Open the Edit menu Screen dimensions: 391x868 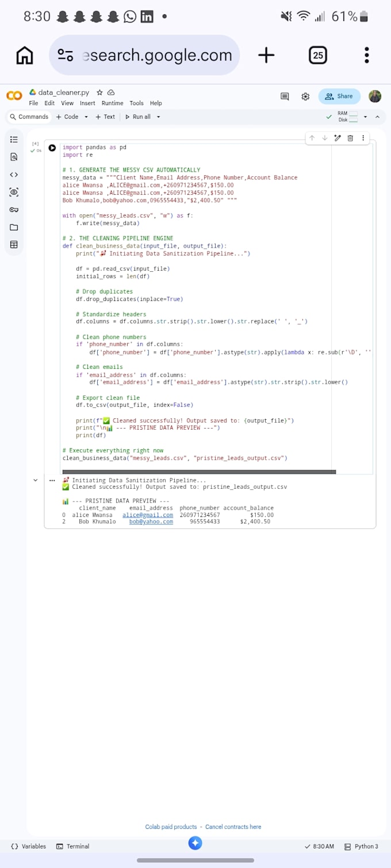point(49,103)
